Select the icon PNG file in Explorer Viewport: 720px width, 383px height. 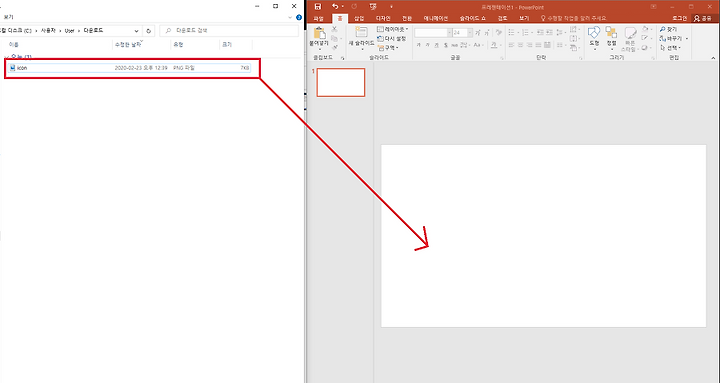point(129,68)
